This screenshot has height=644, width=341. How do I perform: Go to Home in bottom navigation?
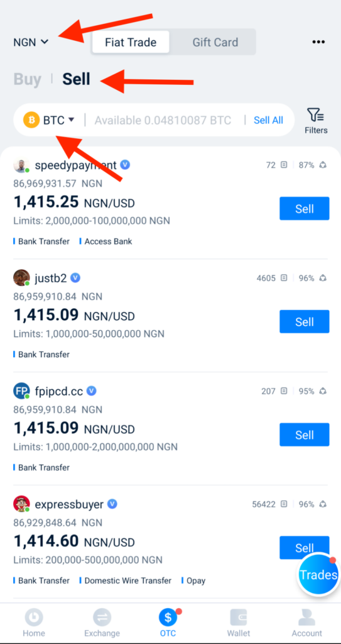(34, 617)
